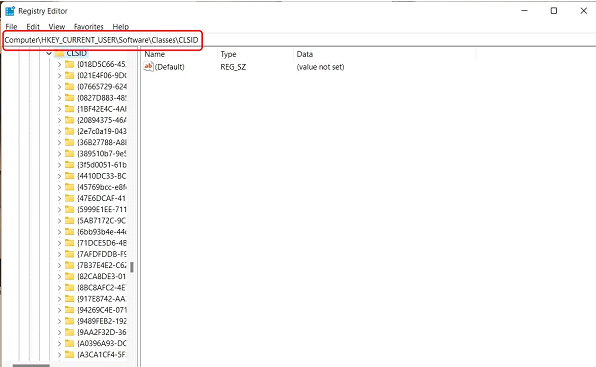This screenshot has height=367, width=596.
Task: Click the tree pane horizontal scrollbar thumb
Action: click(31, 365)
